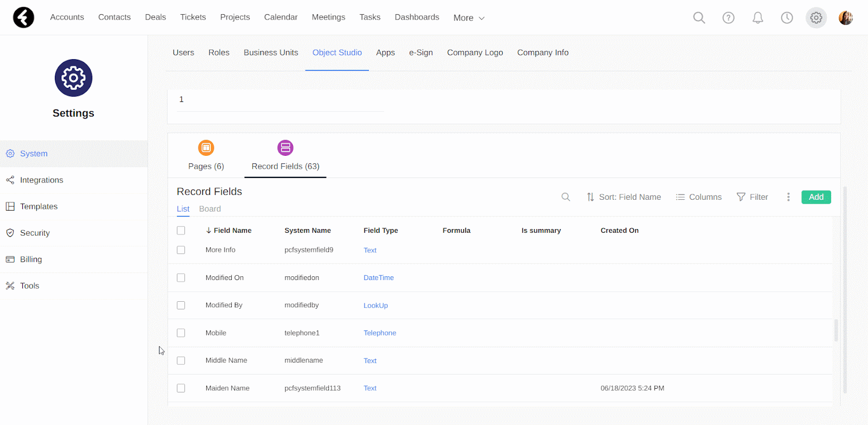Click the green Add button
This screenshot has width=868, height=425.
click(816, 197)
